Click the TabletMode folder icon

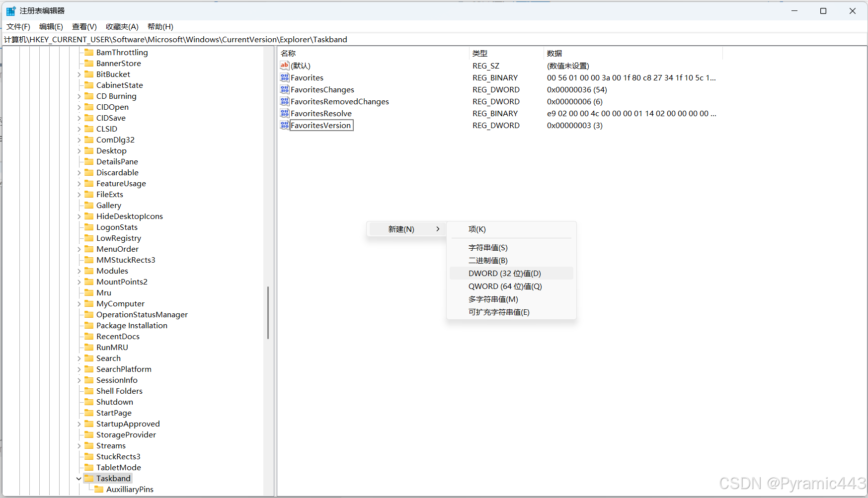coord(89,467)
